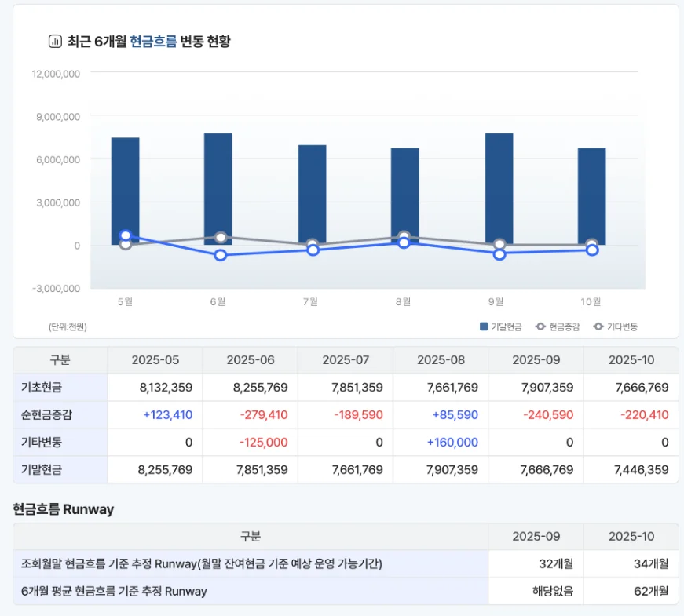This screenshot has height=616, width=684.
Task: Click the 기말현금 legend square swatch
Action: click(x=484, y=326)
